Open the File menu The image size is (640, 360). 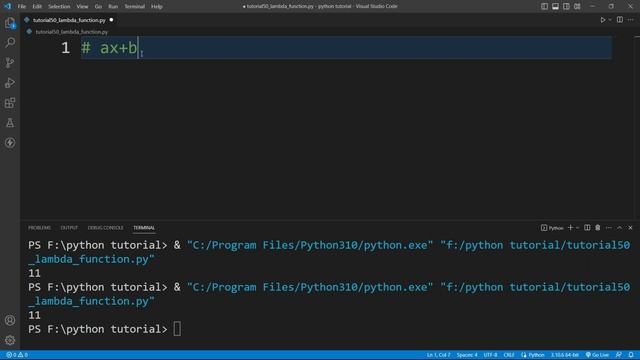point(22,7)
